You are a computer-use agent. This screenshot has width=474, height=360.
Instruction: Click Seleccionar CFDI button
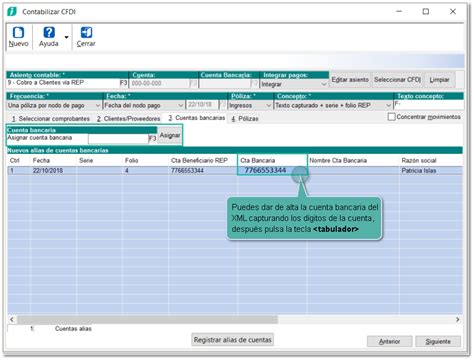[x=397, y=80]
